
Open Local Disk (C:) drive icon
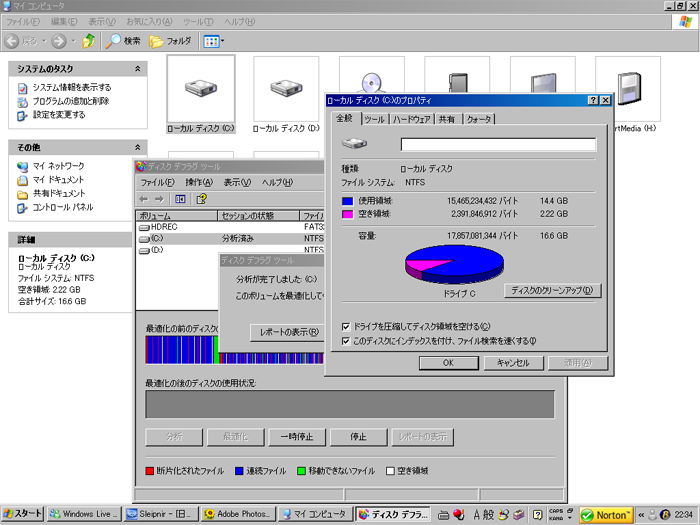click(201, 88)
